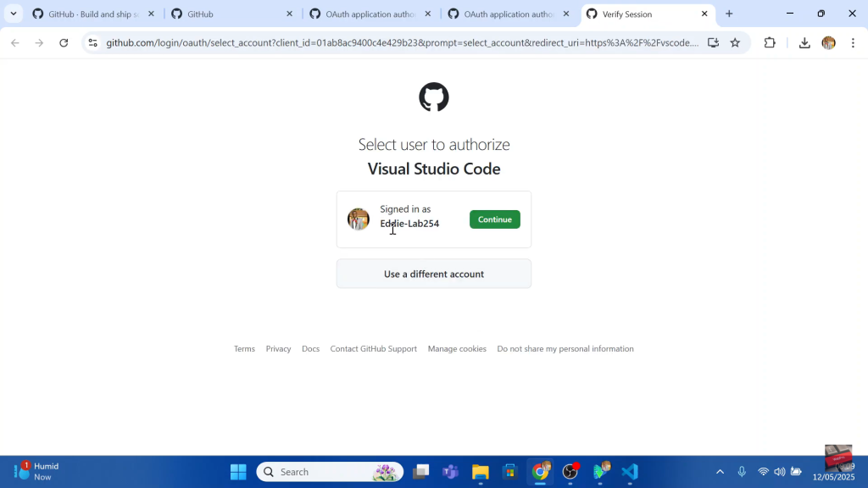Click the address bar URL
This screenshot has width=868, height=488.
coord(403,42)
